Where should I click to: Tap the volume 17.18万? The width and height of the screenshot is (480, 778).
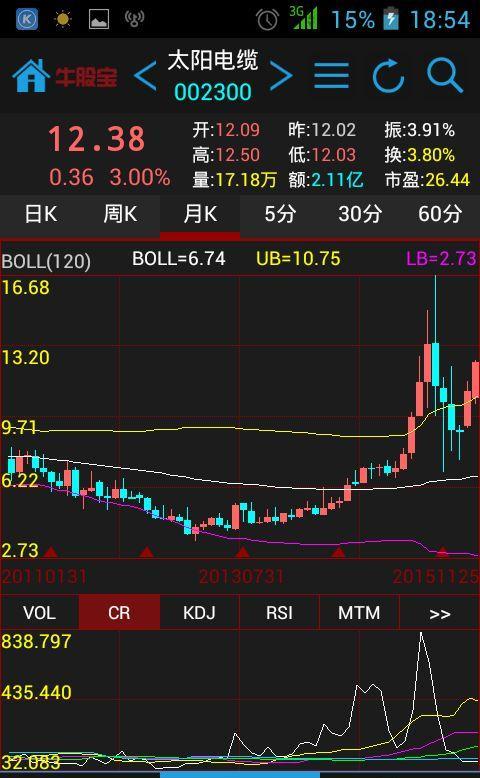point(246,180)
